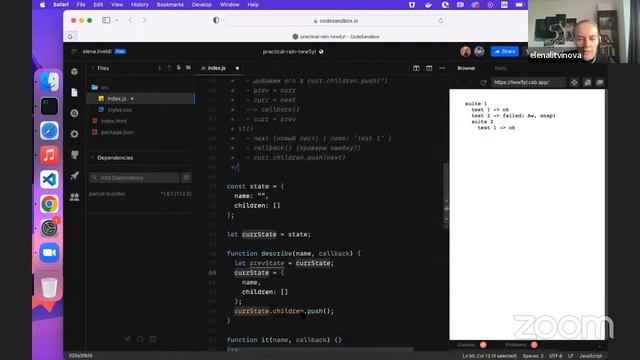Viewport: 640px width, 360px height.
Task: Click the Safari address bar
Action: click(x=336, y=20)
